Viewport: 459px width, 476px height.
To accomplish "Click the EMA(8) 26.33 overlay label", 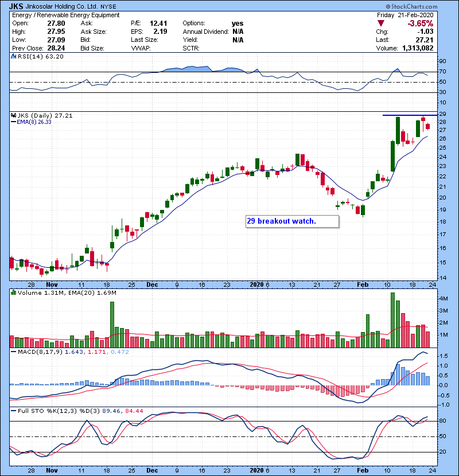I will point(34,122).
